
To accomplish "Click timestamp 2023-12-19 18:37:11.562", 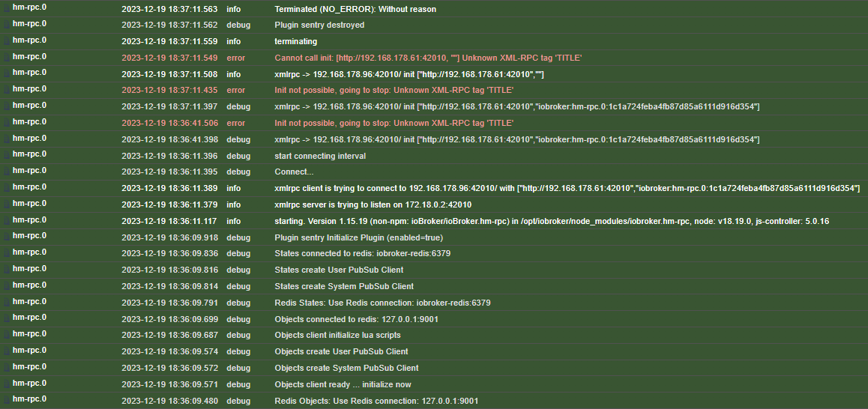I will click(169, 25).
